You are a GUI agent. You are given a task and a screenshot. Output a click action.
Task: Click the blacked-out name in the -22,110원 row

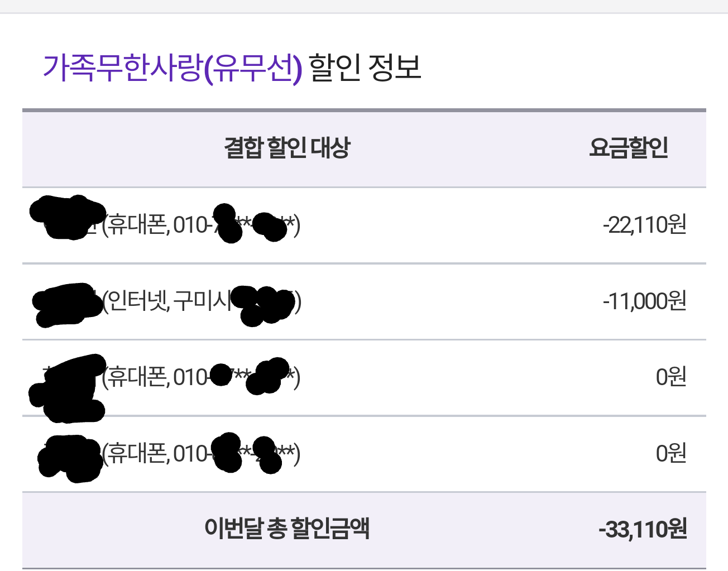(67, 218)
